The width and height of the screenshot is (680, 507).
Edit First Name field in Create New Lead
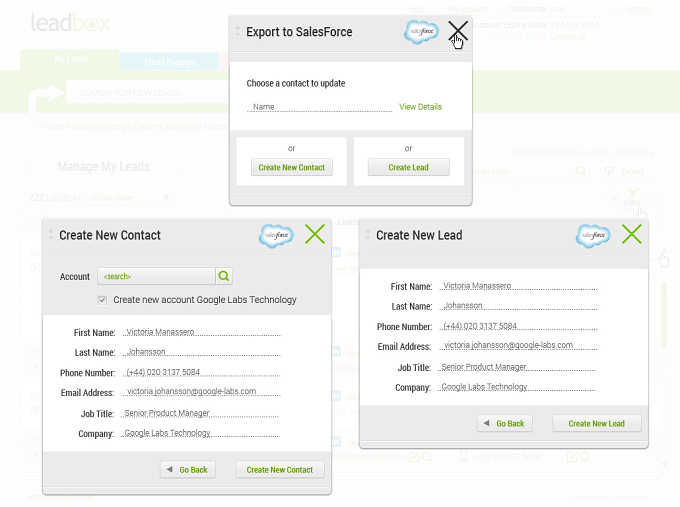(518, 286)
